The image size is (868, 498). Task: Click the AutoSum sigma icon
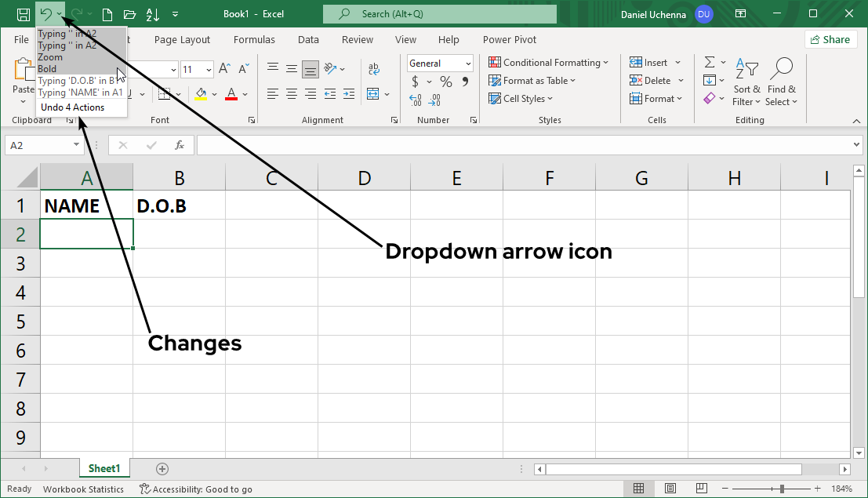tap(710, 63)
